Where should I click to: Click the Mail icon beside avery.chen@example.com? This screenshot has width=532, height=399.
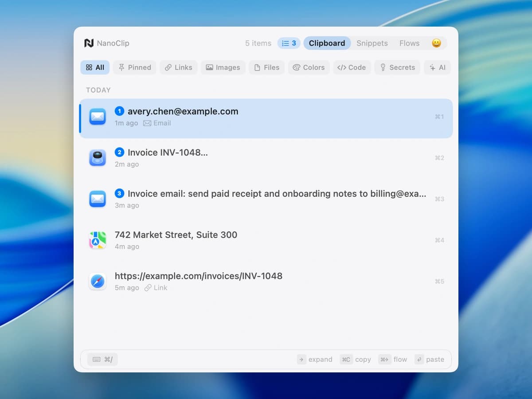98,117
